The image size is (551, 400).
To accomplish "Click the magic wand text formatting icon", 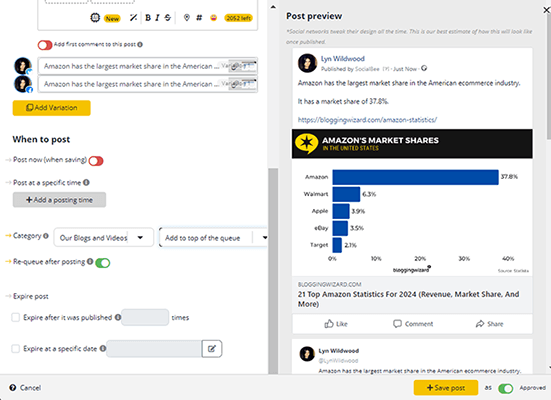I will (133, 18).
